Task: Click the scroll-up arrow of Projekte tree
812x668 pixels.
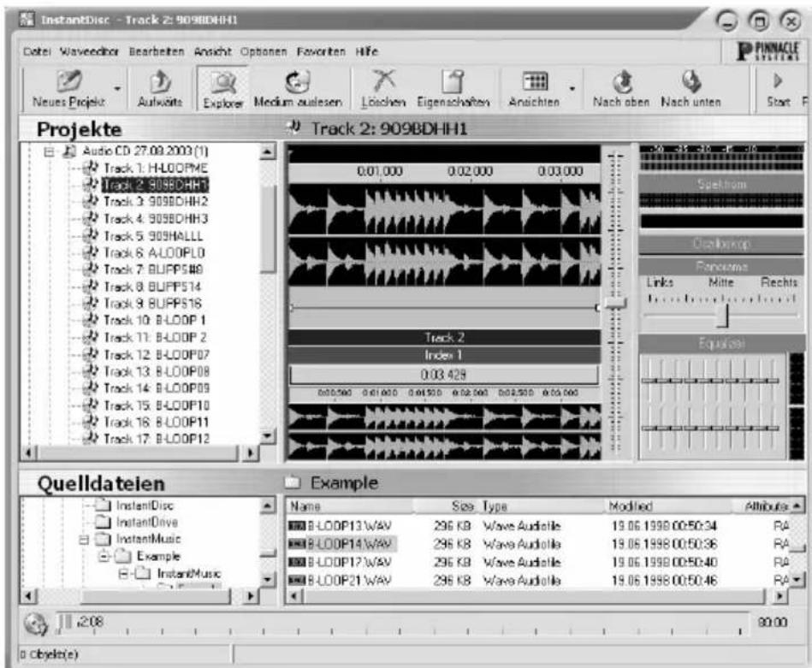Action: click(267, 152)
